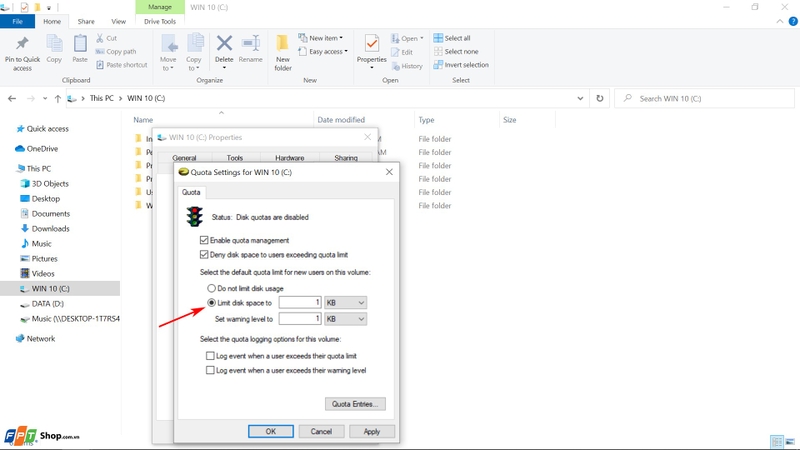This screenshot has width=800, height=450.
Task: Open Quick access in navigation pane
Action: click(x=42, y=129)
